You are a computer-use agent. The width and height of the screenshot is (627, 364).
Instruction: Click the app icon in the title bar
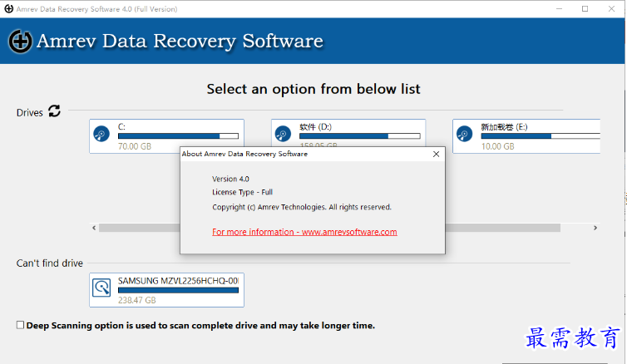point(9,9)
